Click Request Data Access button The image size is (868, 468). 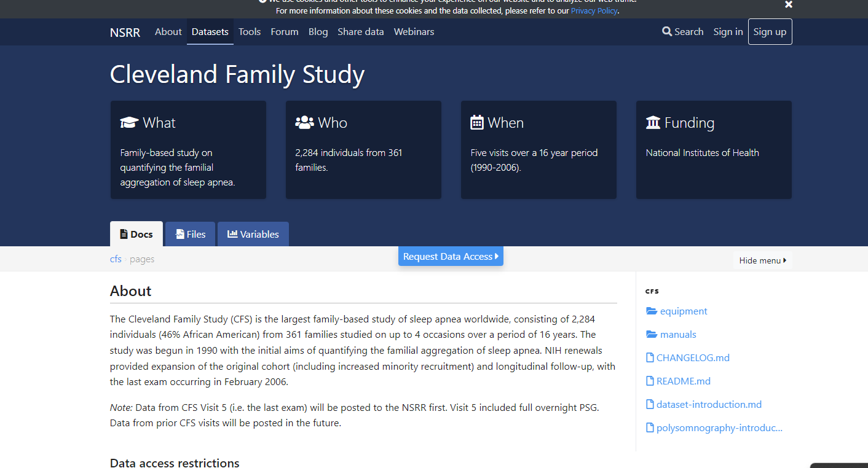[451, 256]
